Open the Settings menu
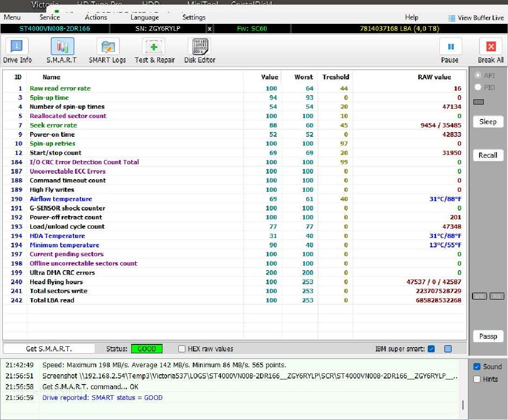 click(194, 17)
